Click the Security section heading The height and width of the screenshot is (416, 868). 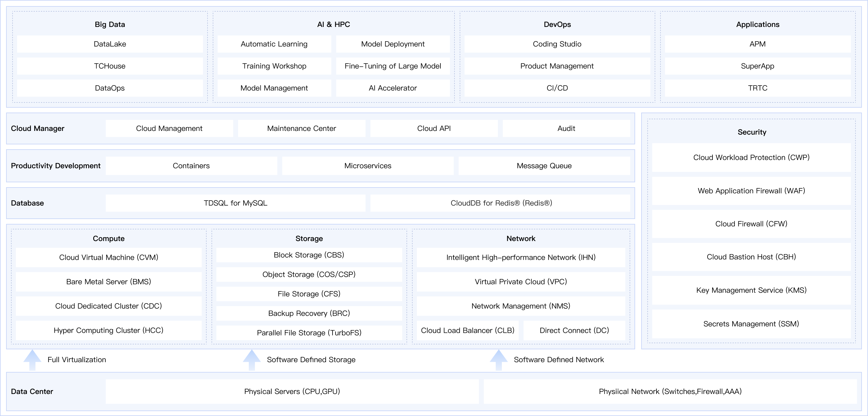[752, 132]
